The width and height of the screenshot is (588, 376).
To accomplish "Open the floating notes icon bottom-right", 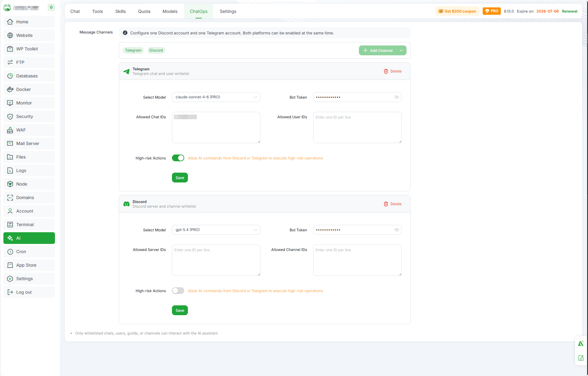I will click(581, 358).
